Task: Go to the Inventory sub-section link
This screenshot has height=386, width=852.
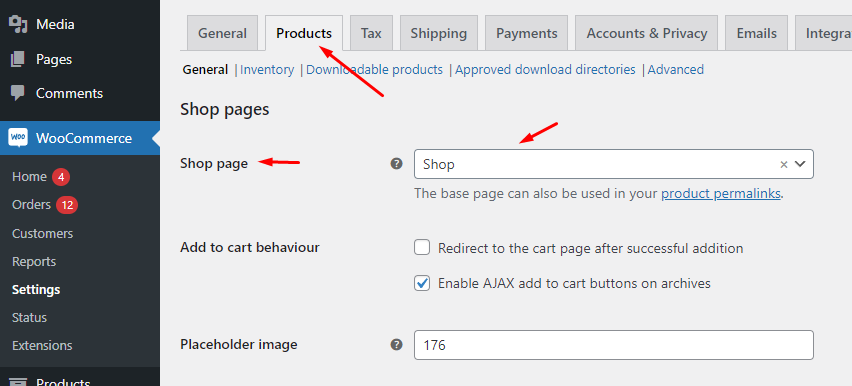Action: 267,70
